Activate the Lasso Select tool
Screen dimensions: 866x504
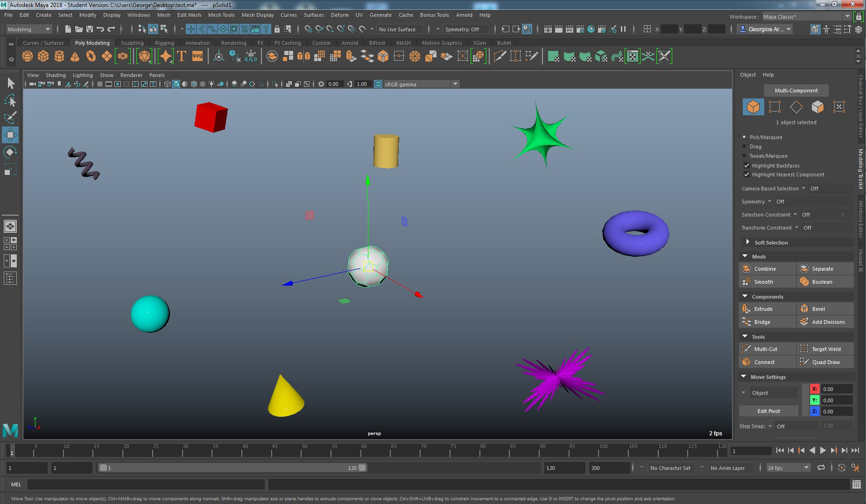pos(10,101)
